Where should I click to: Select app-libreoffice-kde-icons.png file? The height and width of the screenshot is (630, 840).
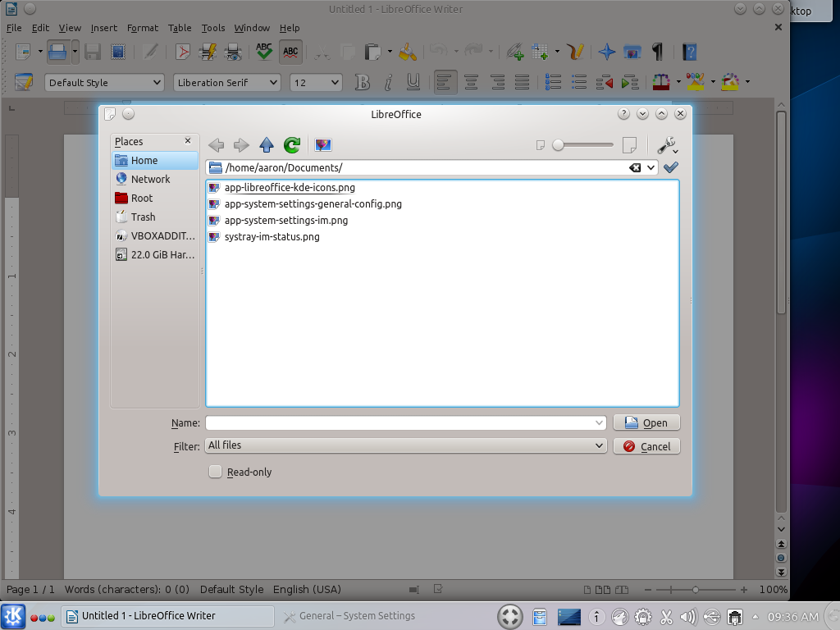tap(282, 188)
